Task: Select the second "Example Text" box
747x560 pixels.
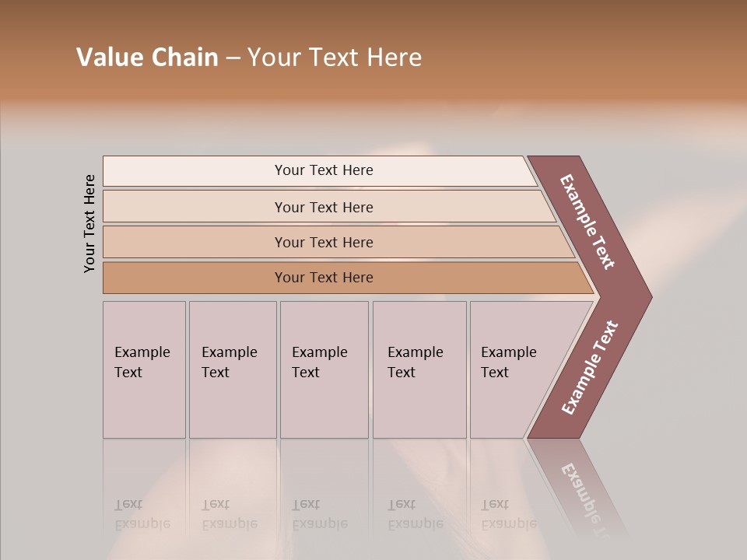Action: tap(232, 369)
